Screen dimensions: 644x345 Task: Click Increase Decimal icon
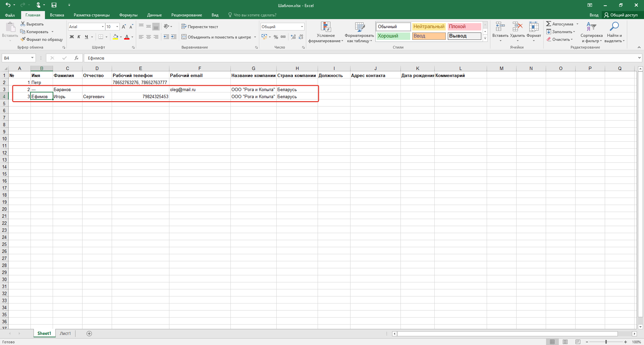point(293,37)
